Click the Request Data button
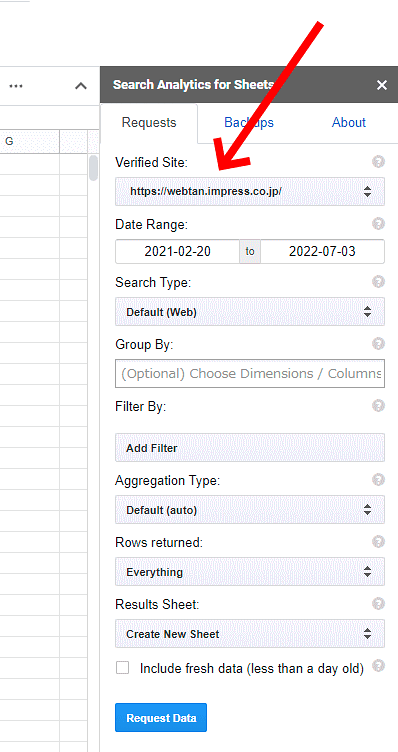This screenshot has height=752, width=398. coord(161,717)
